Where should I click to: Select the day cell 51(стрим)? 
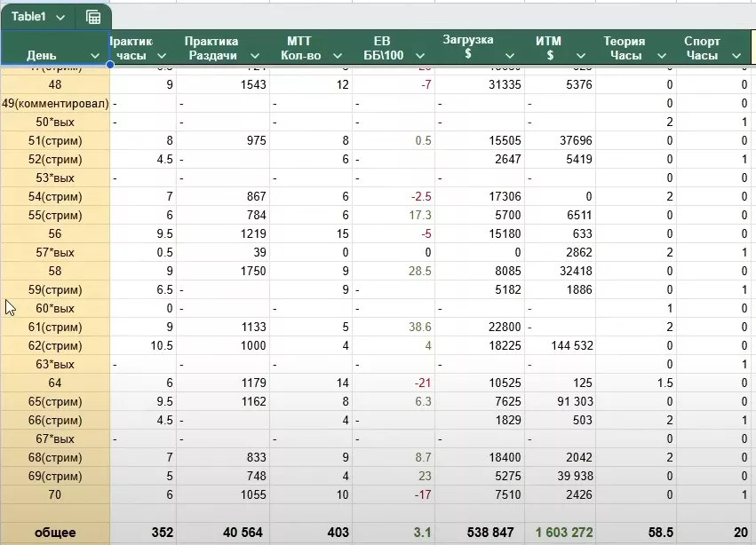[x=55, y=141]
